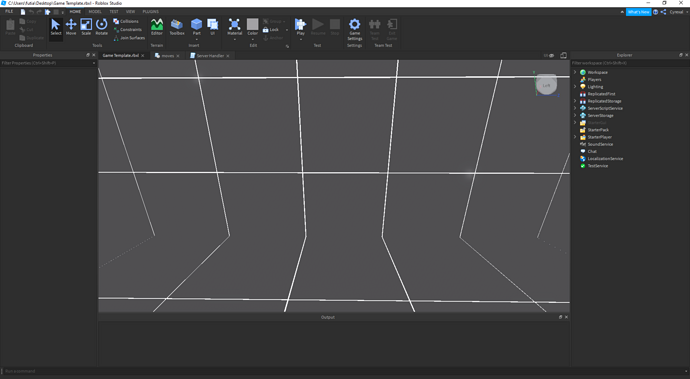This screenshot has height=379, width=690.
Task: Click the share icon near username
Action: [x=663, y=12]
